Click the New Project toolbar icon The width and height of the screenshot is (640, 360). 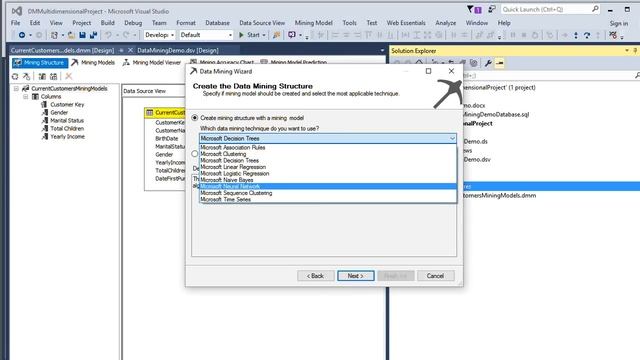click(x=54, y=35)
